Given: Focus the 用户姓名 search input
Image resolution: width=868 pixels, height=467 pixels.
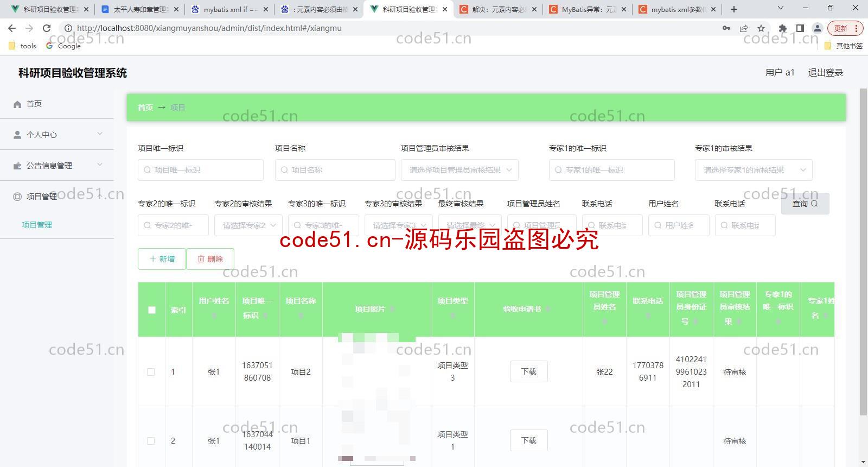Looking at the screenshot, I should 679,225.
